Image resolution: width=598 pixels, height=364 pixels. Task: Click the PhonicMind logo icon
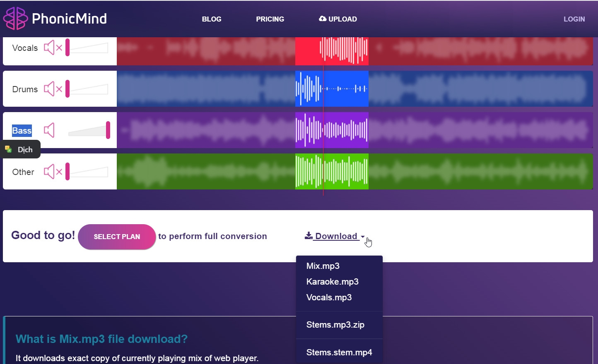15,18
